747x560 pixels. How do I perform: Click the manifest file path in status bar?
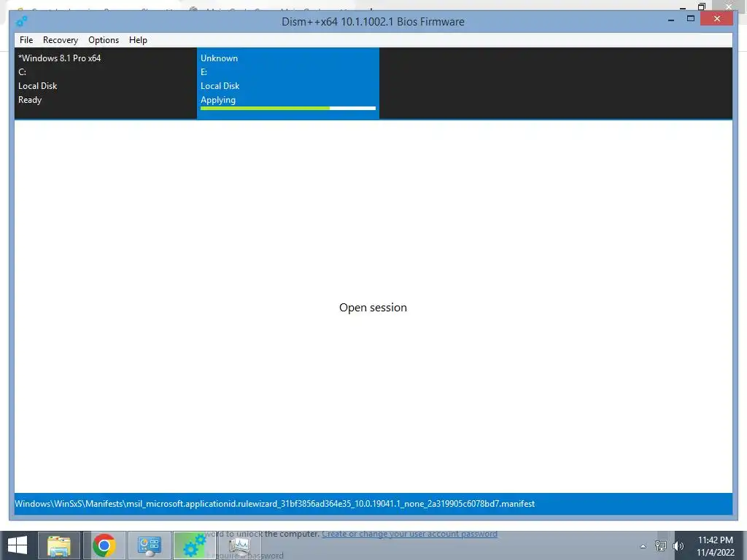275,504
